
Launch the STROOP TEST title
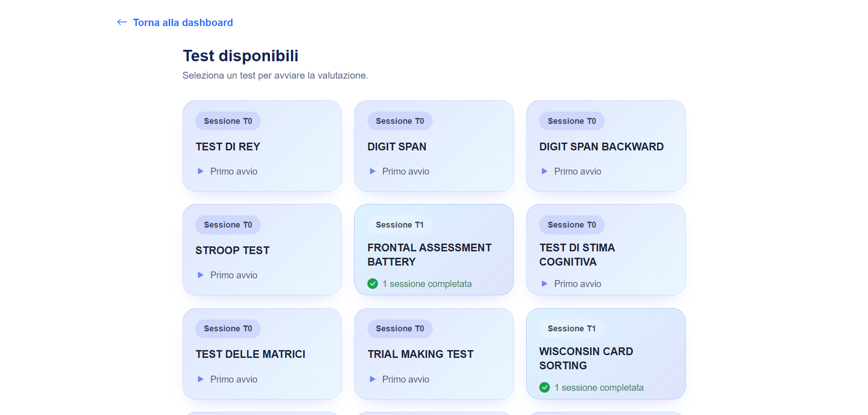click(x=232, y=250)
